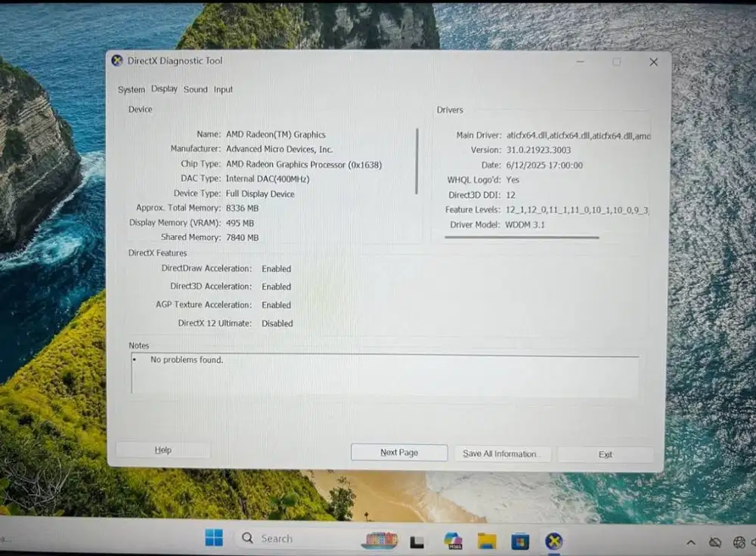Click the '8336 MB' total memory value
This screenshot has height=556, width=756.
[x=242, y=208]
